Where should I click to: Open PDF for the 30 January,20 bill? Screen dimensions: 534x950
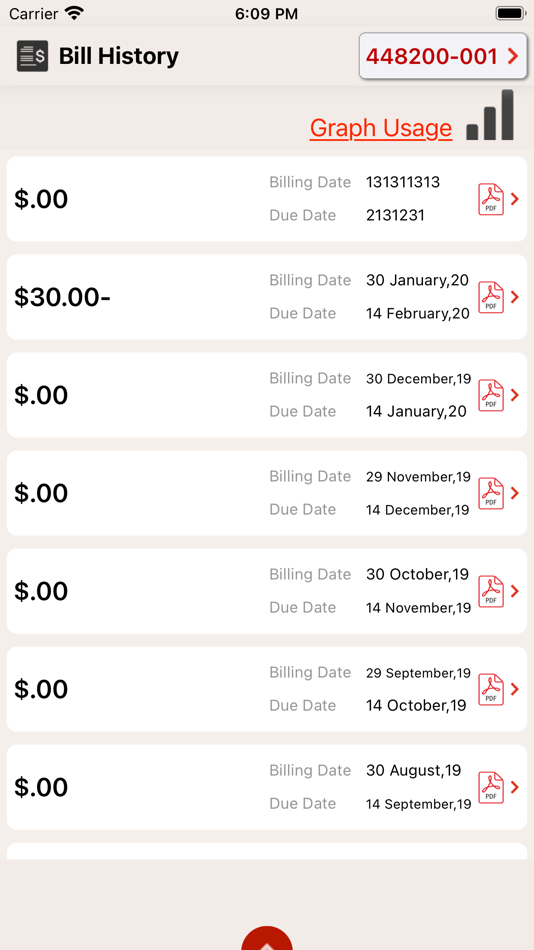point(491,297)
